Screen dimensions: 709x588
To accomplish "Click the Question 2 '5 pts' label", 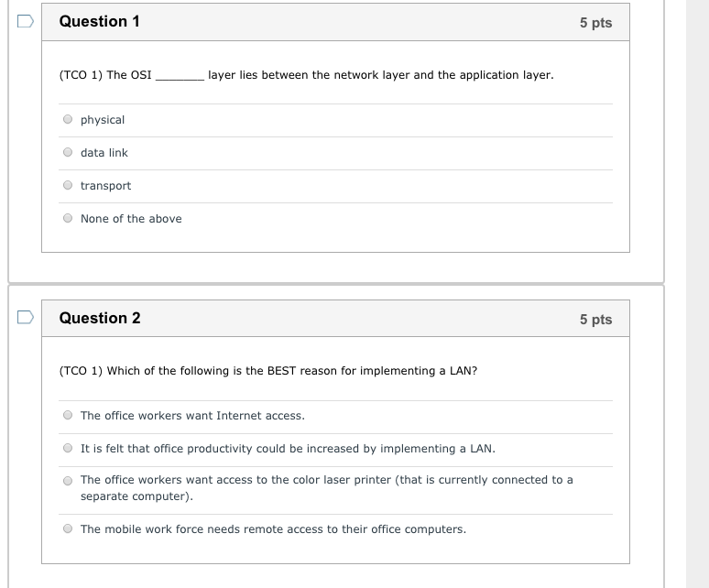I will [x=596, y=319].
